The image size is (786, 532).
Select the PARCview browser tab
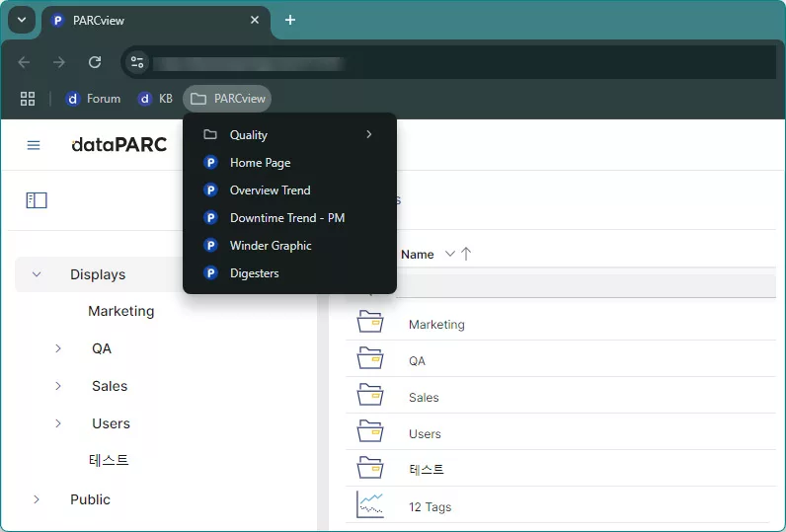(155, 21)
